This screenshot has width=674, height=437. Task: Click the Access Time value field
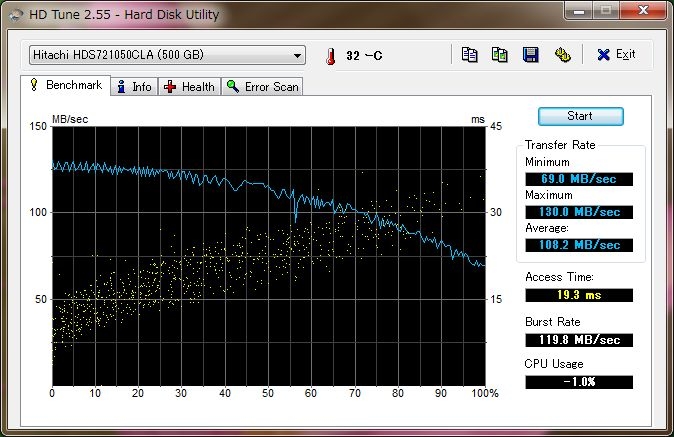[x=579, y=295]
